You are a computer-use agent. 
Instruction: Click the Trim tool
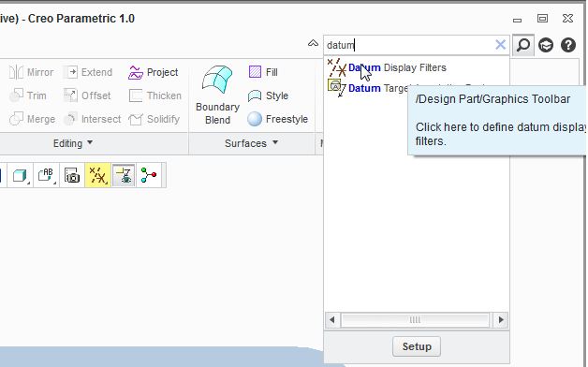[28, 95]
